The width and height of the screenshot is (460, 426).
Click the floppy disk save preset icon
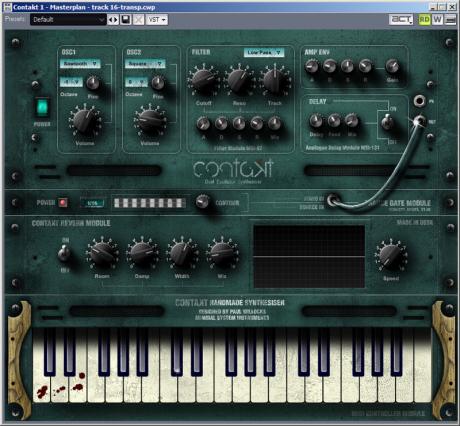(x=126, y=20)
